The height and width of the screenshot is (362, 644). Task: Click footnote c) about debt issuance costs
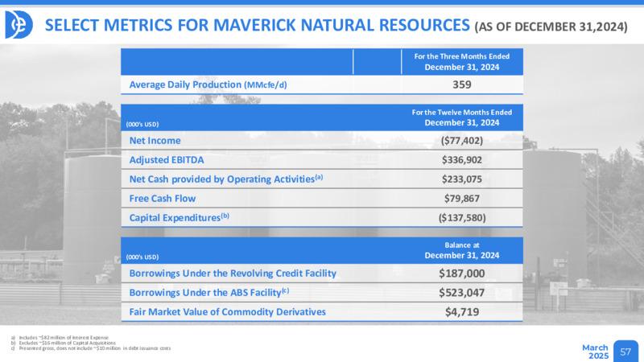(91, 348)
